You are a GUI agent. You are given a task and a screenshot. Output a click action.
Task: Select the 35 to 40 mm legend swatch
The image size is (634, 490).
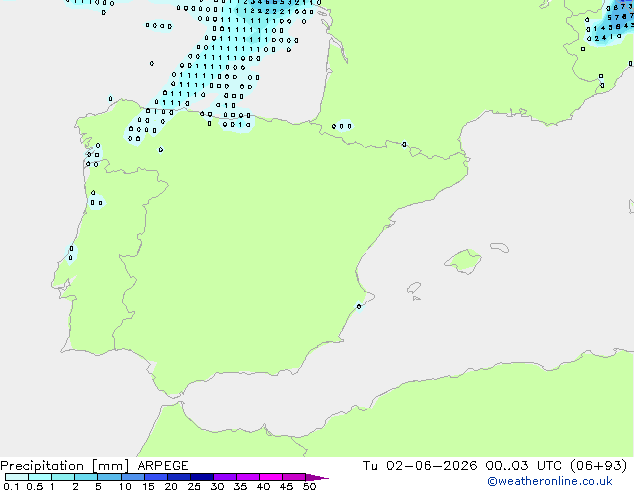point(248,477)
